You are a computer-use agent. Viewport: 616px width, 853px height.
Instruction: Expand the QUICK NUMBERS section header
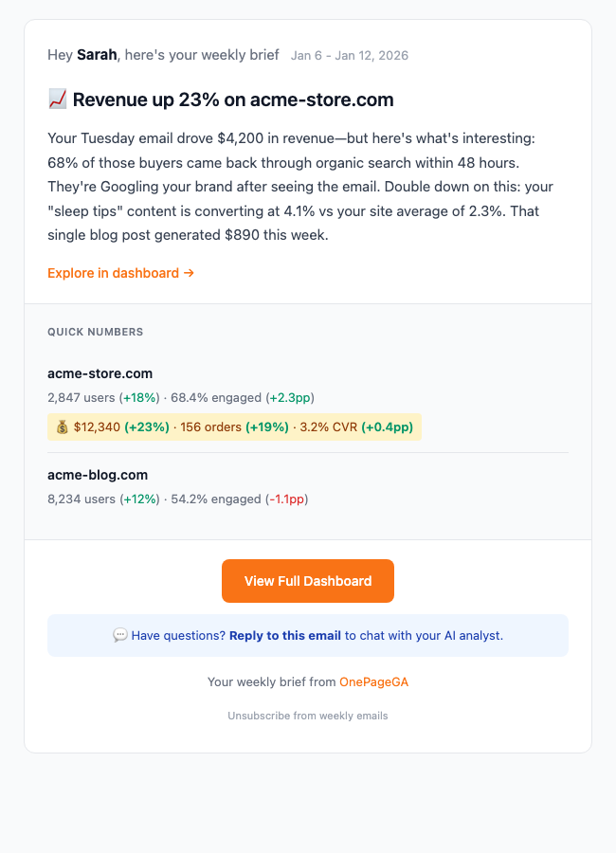(x=95, y=332)
